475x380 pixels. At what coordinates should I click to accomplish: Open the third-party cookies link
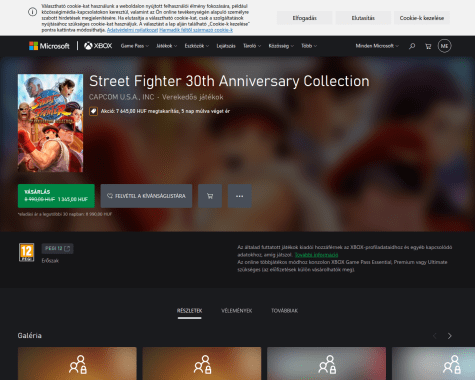click(x=196, y=30)
